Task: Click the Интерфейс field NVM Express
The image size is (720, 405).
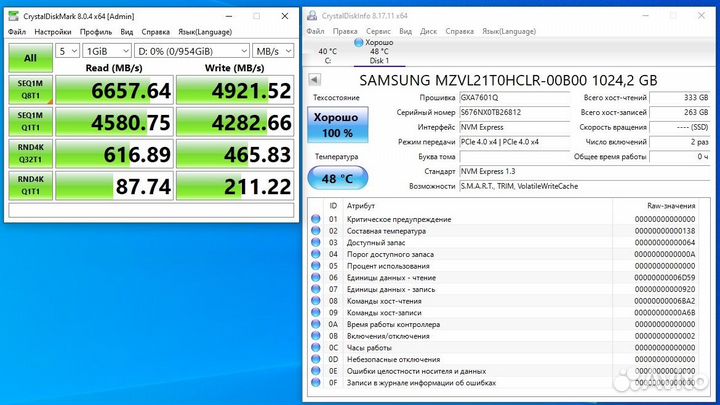Action: click(x=514, y=127)
